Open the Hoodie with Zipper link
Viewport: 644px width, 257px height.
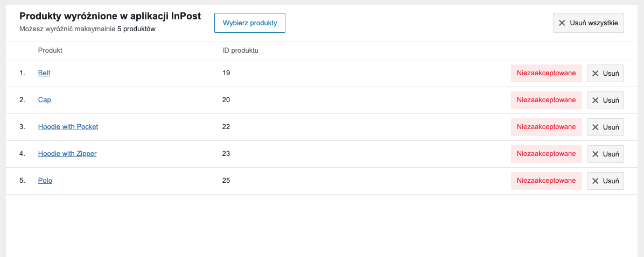[x=67, y=154]
